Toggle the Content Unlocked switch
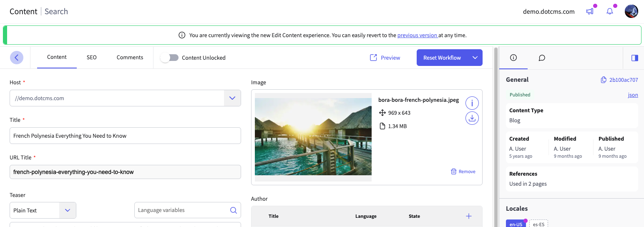Image resolution: width=644 pixels, height=227 pixels. [169, 58]
